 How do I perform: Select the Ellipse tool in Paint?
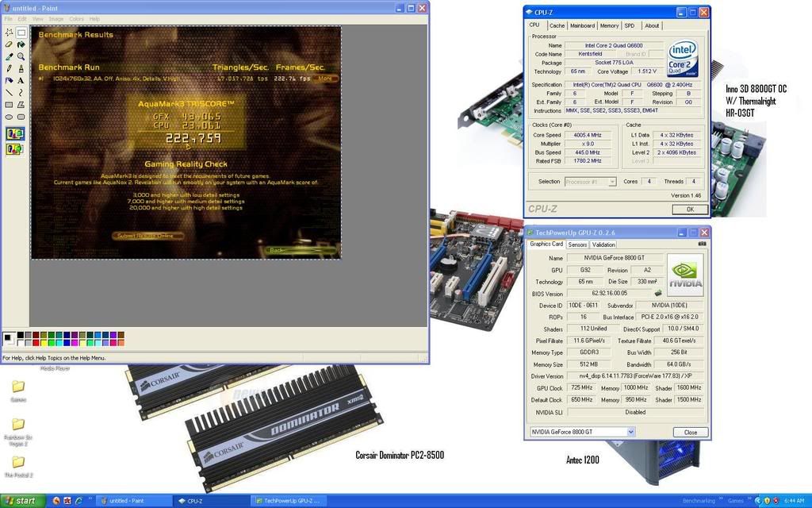coord(9,117)
